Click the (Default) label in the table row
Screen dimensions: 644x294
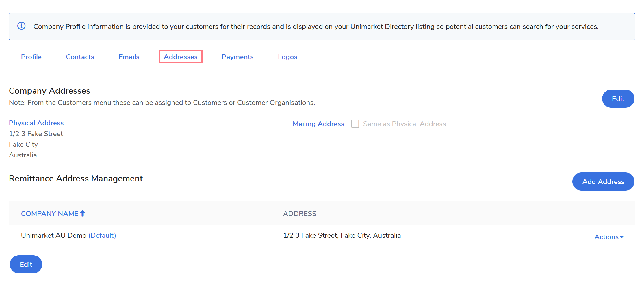coord(102,235)
